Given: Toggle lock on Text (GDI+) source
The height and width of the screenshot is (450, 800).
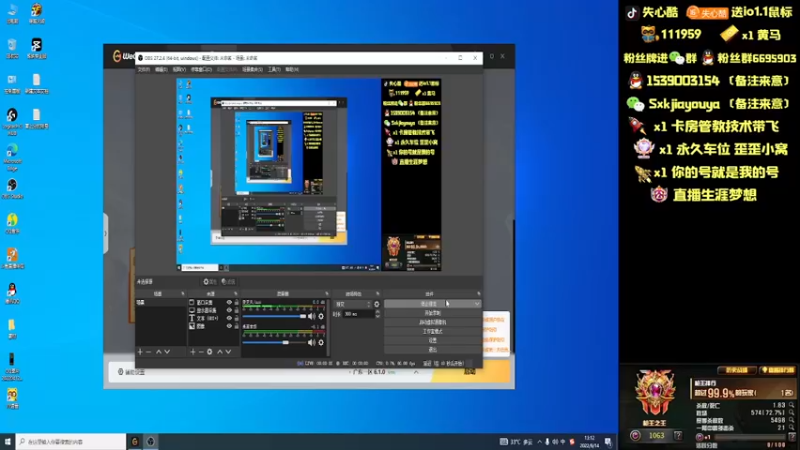Looking at the screenshot, I should 236,318.
